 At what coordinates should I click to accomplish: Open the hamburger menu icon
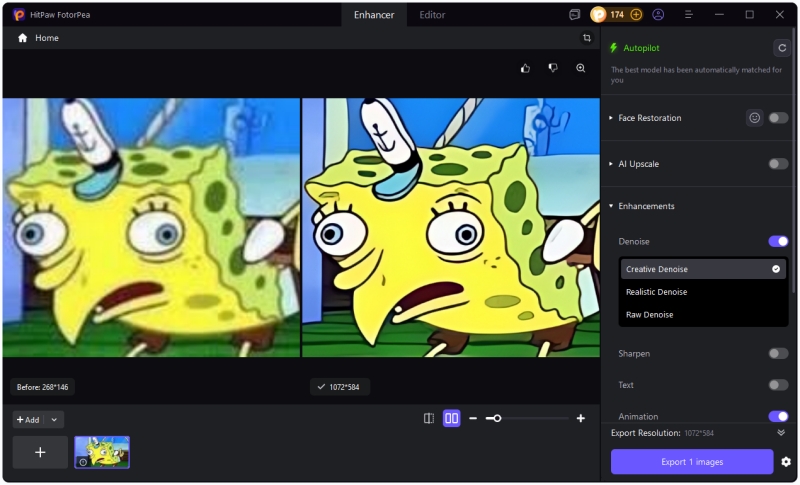point(689,14)
